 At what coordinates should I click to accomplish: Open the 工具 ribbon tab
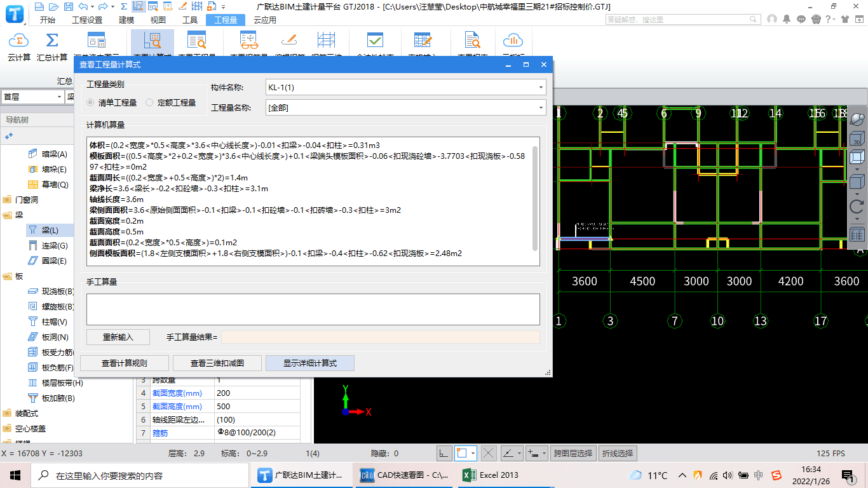[x=190, y=20]
